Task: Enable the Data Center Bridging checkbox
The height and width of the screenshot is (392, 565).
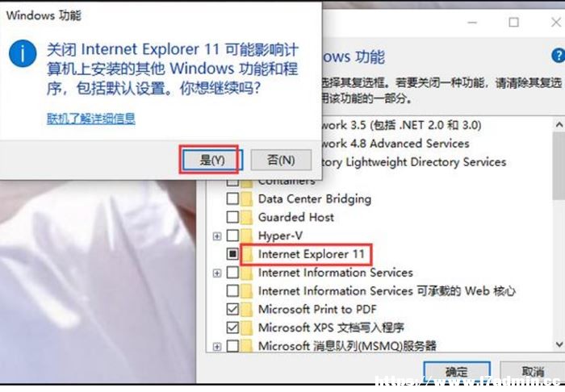Action: 232,198
